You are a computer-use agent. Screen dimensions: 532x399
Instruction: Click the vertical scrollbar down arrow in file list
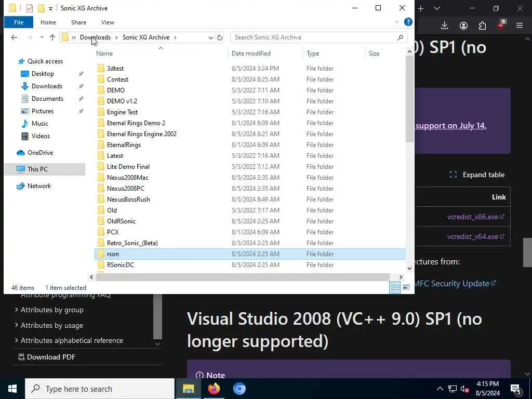(x=409, y=269)
